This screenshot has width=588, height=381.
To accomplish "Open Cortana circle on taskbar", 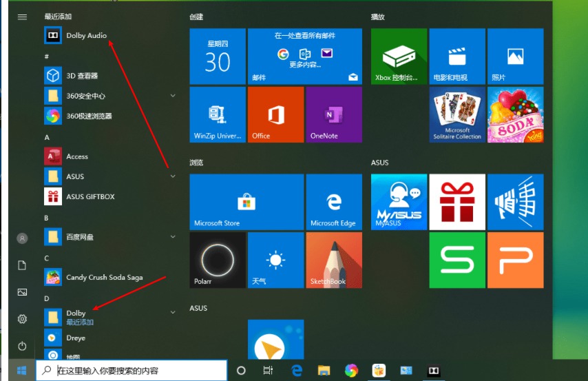I will (241, 371).
